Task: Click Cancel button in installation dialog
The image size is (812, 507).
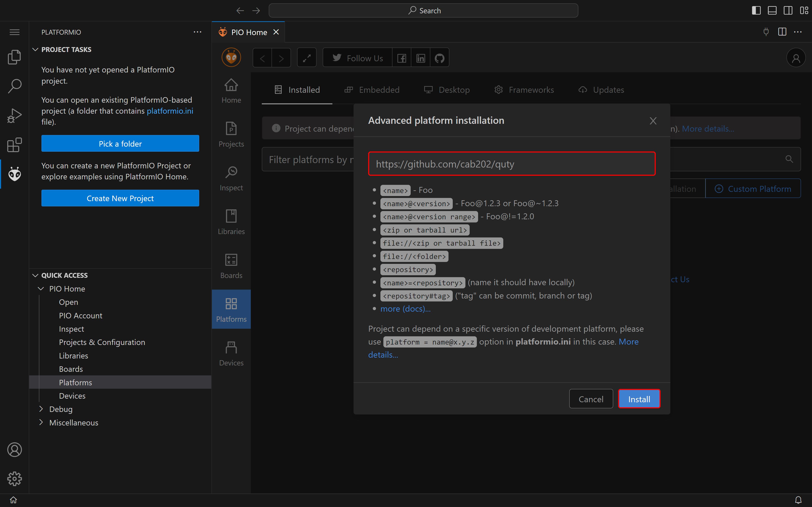Action: (590, 398)
